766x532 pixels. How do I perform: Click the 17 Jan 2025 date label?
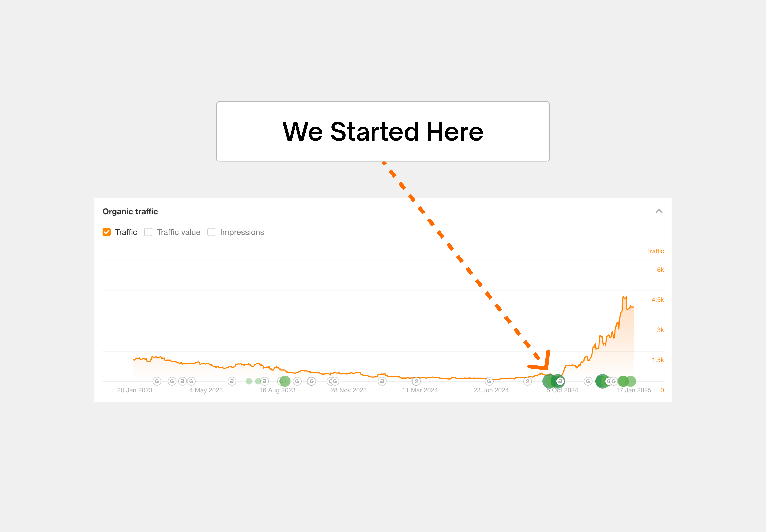click(x=633, y=390)
